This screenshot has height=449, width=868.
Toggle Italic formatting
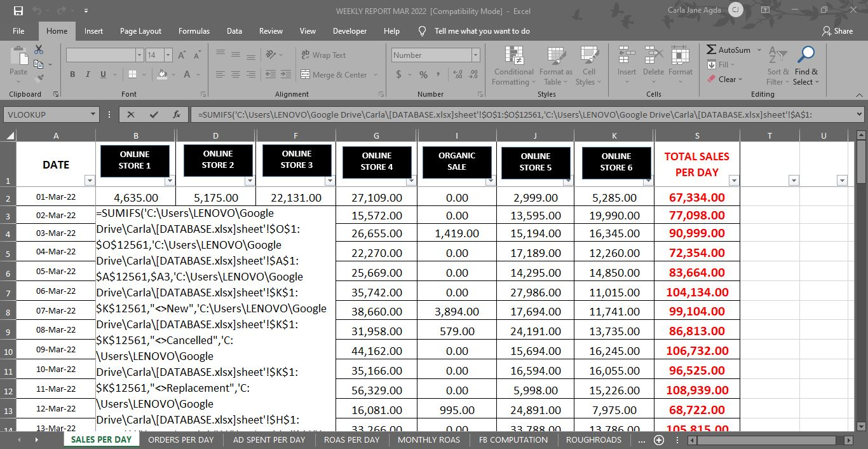(x=88, y=74)
